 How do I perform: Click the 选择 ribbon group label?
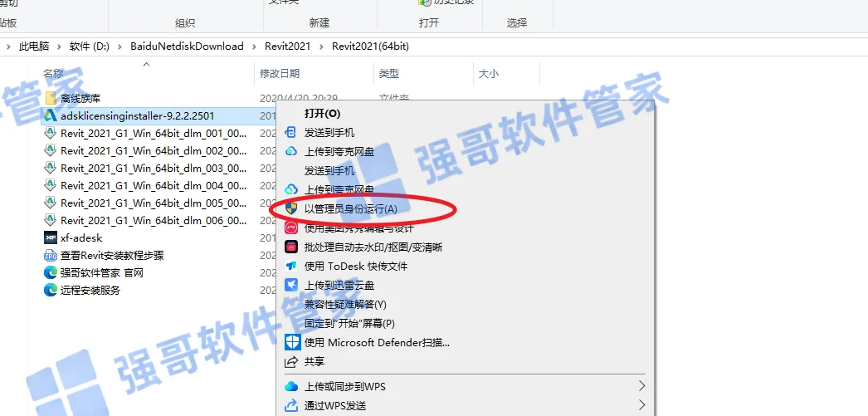[517, 22]
